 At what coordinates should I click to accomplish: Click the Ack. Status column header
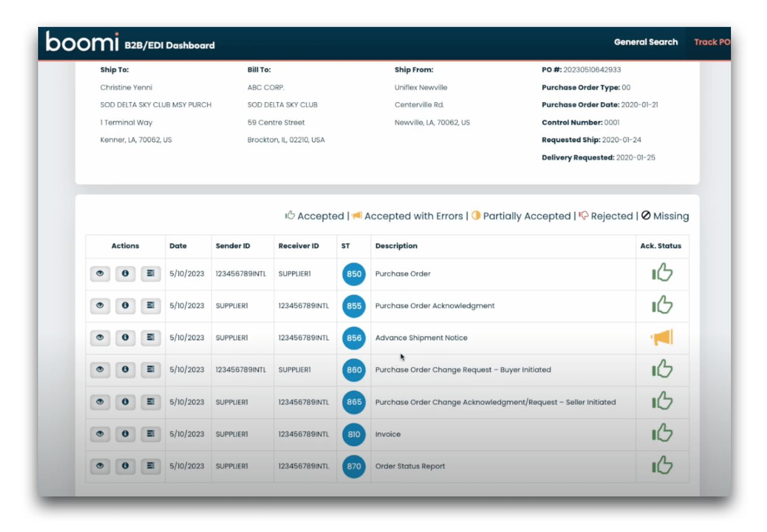pyautogui.click(x=660, y=246)
